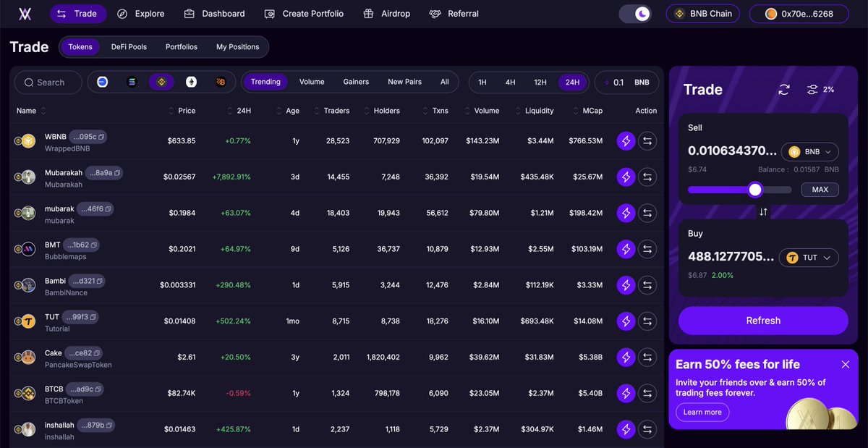The width and height of the screenshot is (868, 448).
Task: Copy WBNB contract address ...095c
Action: click(102, 137)
